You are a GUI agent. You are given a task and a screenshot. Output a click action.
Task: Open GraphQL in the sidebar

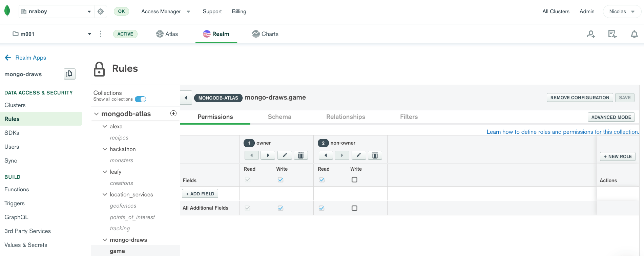[16, 217]
